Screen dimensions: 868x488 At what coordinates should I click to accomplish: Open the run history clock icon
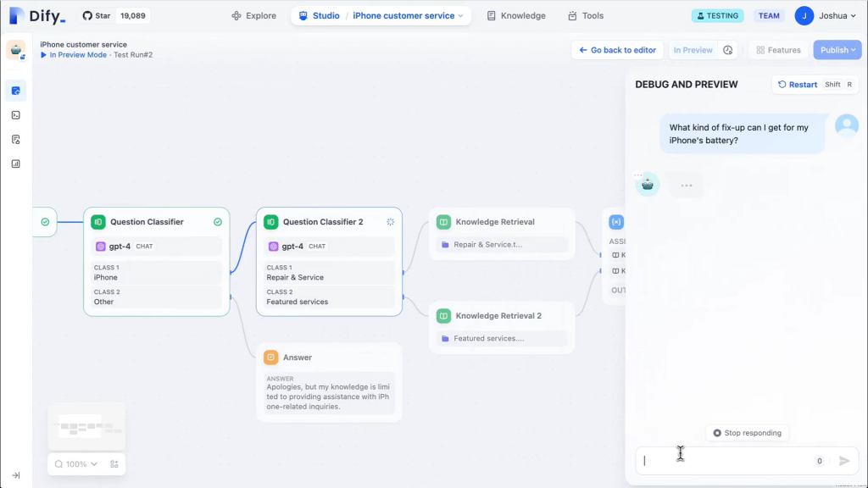[x=728, y=50]
